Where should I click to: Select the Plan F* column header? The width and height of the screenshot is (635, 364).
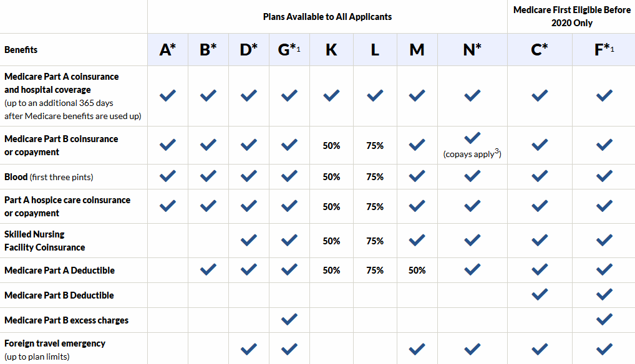click(604, 50)
